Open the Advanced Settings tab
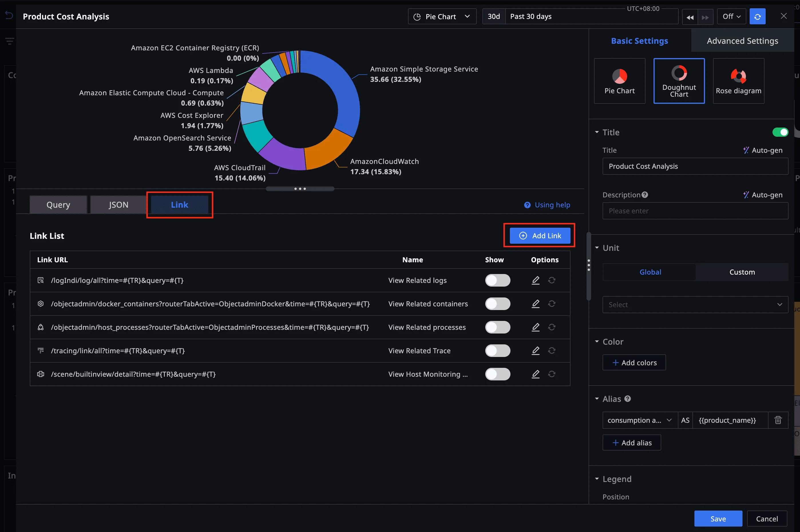Screen dimensions: 800x532 coord(742,41)
